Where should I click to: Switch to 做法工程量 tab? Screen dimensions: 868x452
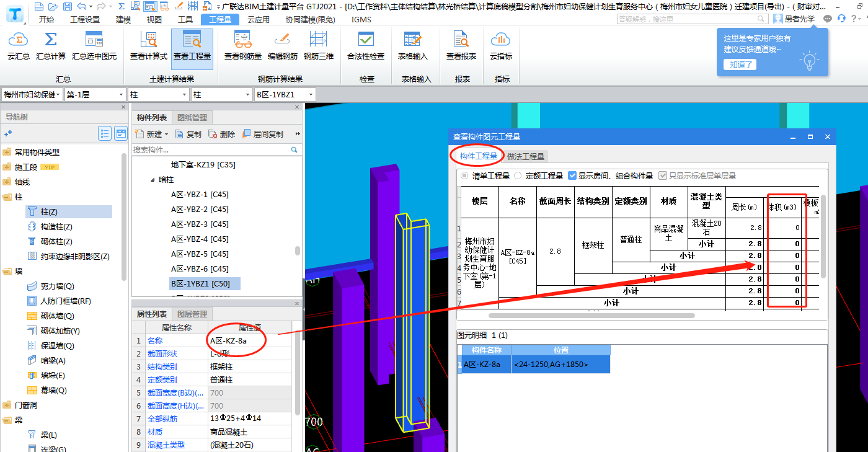click(526, 156)
